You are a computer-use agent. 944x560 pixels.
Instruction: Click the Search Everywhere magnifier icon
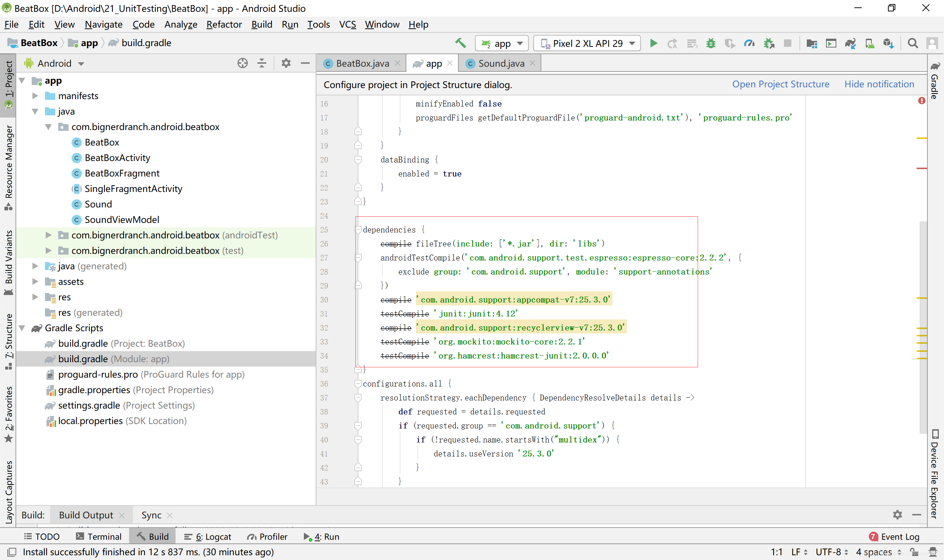(x=913, y=43)
